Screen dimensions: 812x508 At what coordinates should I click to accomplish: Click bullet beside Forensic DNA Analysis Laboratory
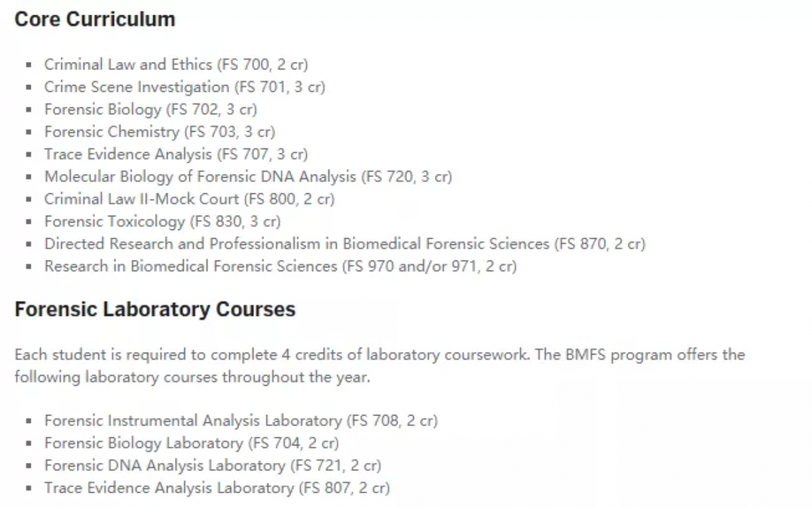tap(29, 466)
